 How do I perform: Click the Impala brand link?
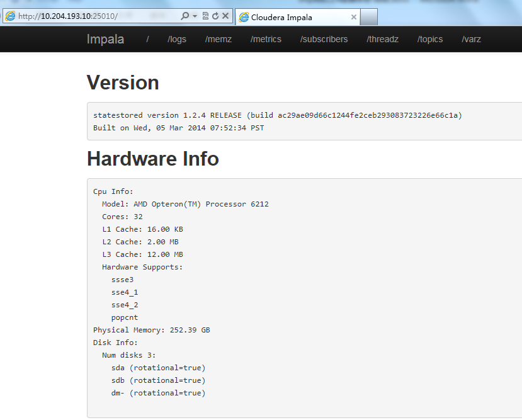(x=105, y=39)
